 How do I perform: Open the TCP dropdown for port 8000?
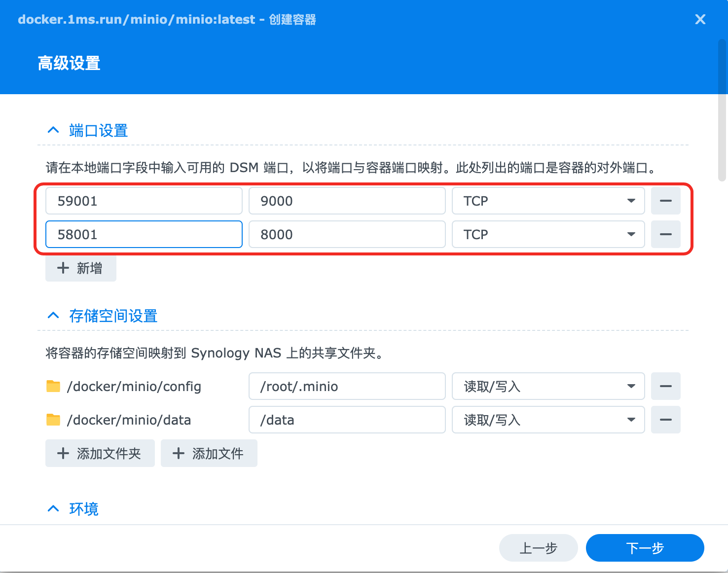631,234
